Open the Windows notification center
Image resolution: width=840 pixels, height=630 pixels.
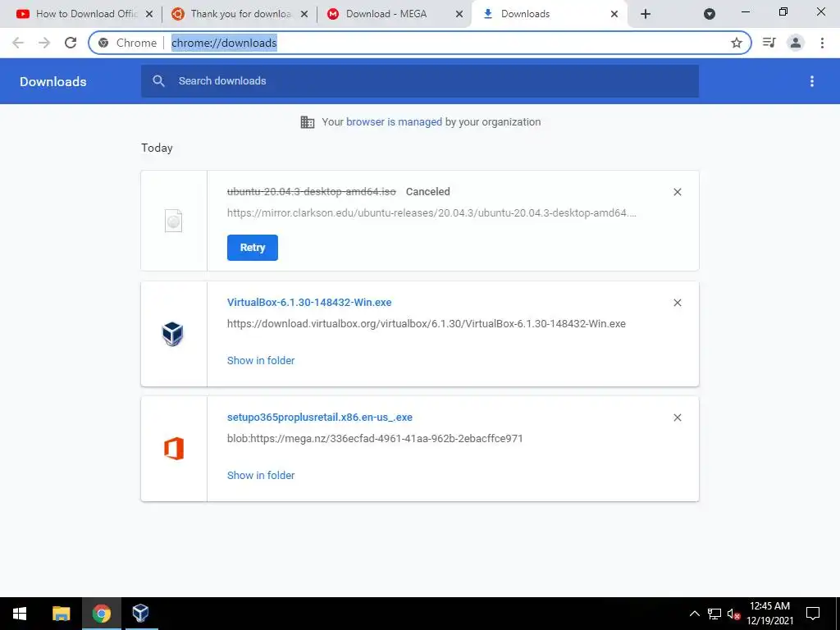pos(813,614)
